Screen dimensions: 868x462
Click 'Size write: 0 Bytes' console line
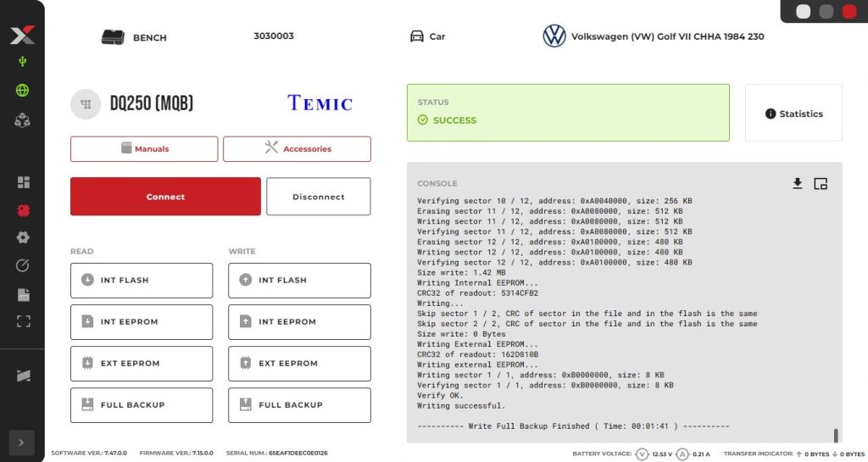(461, 334)
